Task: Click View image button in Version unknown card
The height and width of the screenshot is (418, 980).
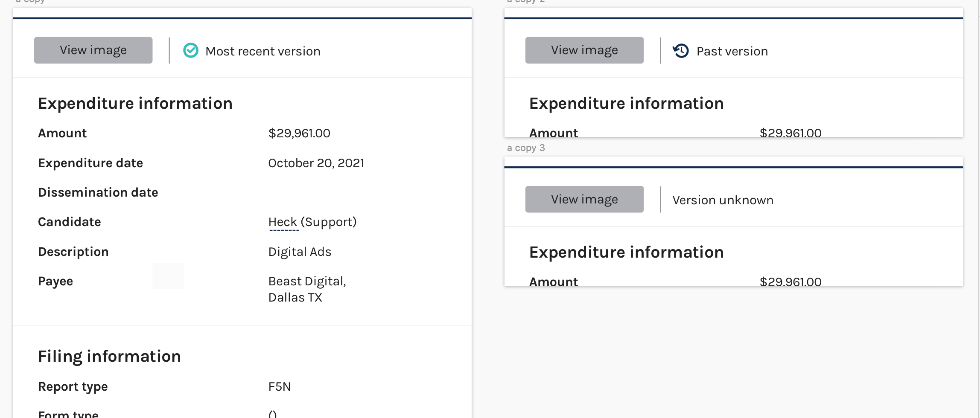Action: coord(584,199)
